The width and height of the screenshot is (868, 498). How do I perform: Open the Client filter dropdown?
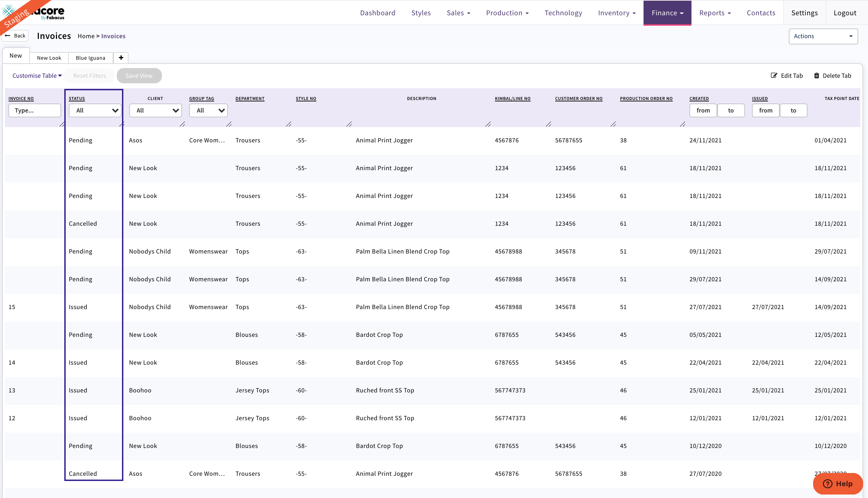pos(155,110)
